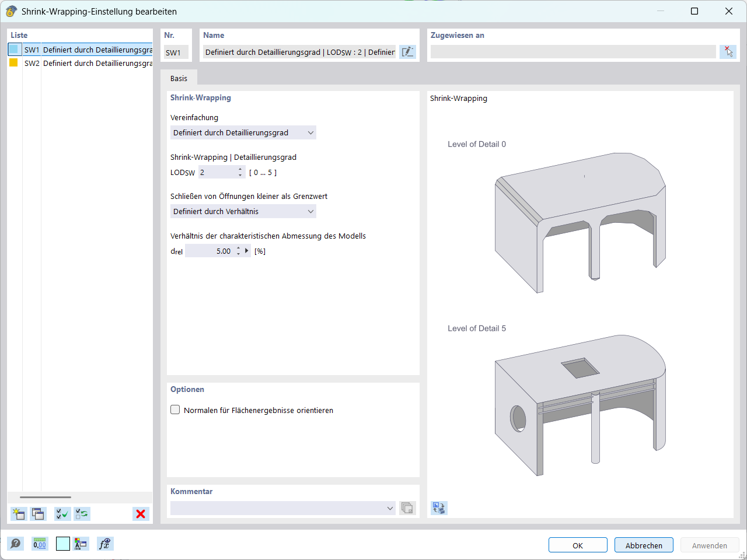
Task: Enable Normalen für Flächenergebnisse orientieren
Action: pos(175,409)
